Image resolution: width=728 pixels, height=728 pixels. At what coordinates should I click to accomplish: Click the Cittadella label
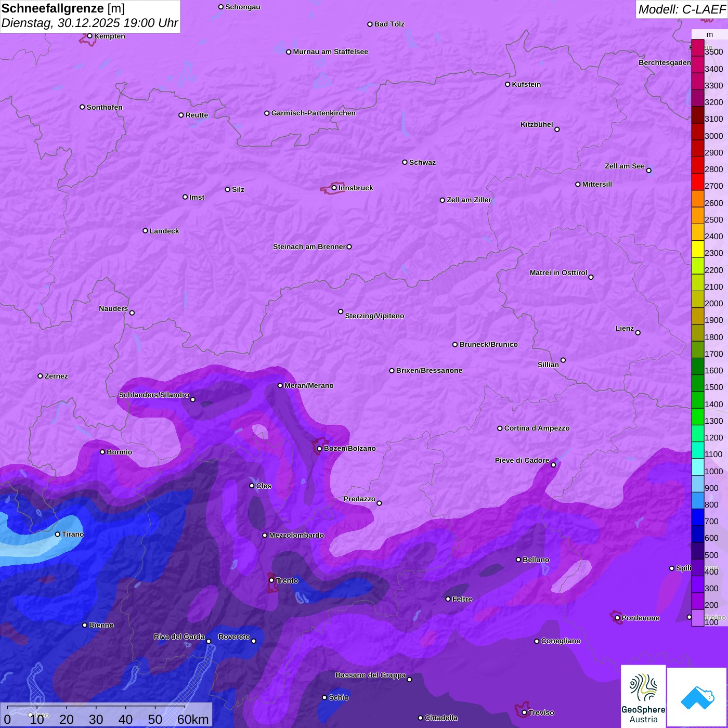441,718
